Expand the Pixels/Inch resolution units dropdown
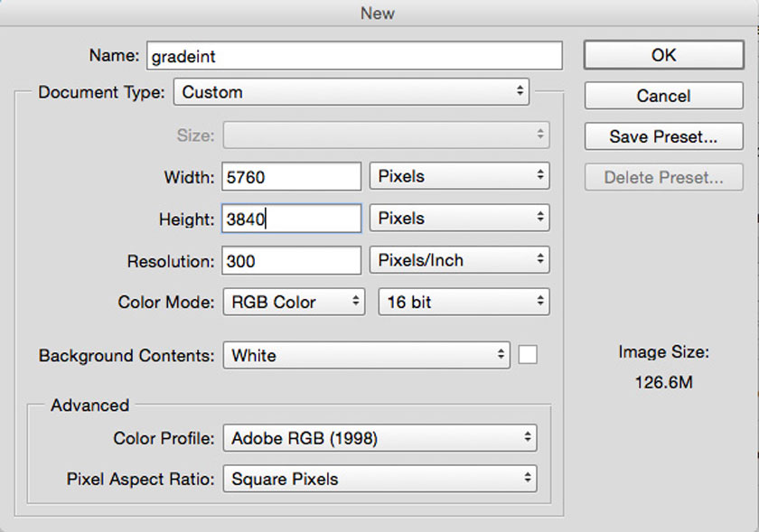The width and height of the screenshot is (759, 532). click(x=459, y=261)
